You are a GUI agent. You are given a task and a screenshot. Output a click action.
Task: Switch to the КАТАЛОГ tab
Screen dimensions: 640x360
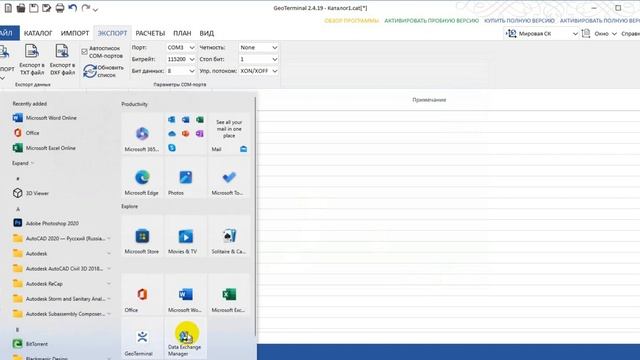[38, 33]
